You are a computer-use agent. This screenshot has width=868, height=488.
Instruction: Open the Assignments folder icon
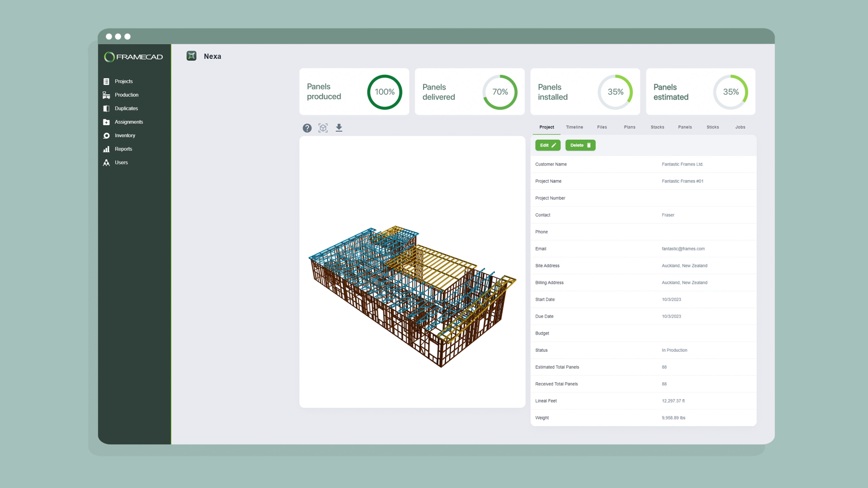pyautogui.click(x=106, y=122)
